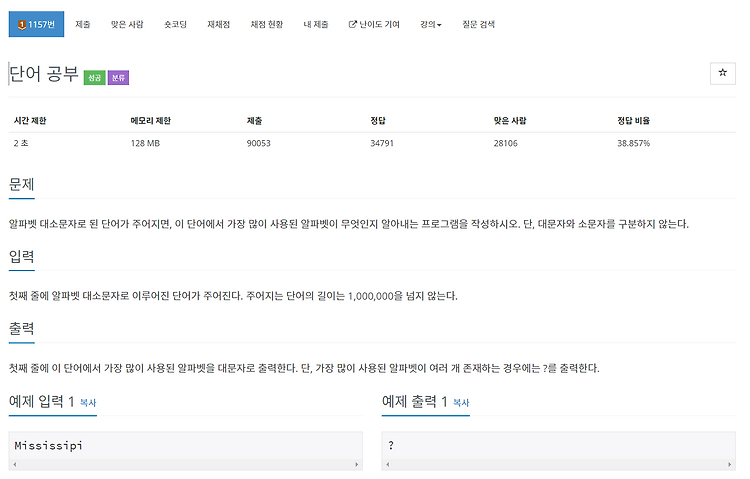Viewport: 750px width, 479px height.
Task: Click left scroll arrow of example output
Action: point(388,464)
